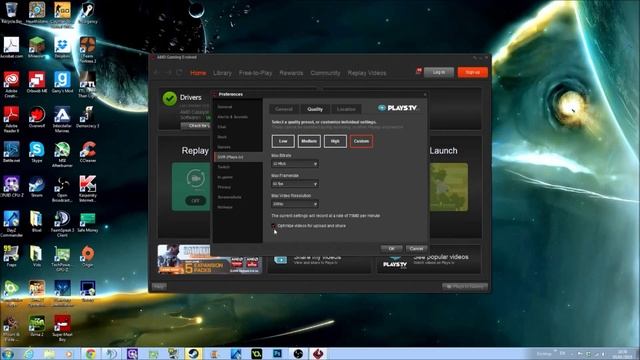Open the Max Framerate dropdown
This screenshot has height=360, width=640.
pyautogui.click(x=295, y=184)
